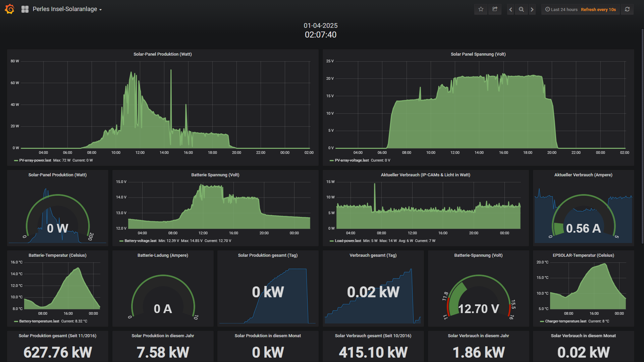This screenshot has width=644, height=362.
Task: Toggle the Battery-voltage.last legend series
Action: 140,241
